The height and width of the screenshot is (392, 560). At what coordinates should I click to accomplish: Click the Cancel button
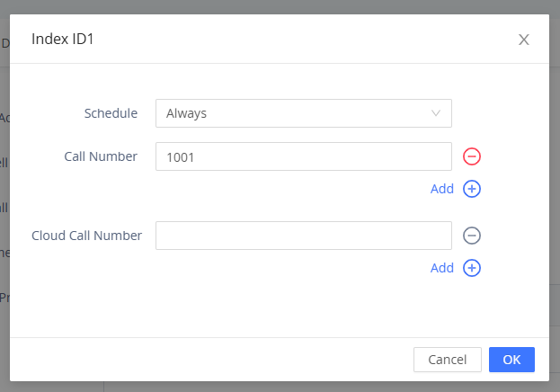tap(447, 360)
